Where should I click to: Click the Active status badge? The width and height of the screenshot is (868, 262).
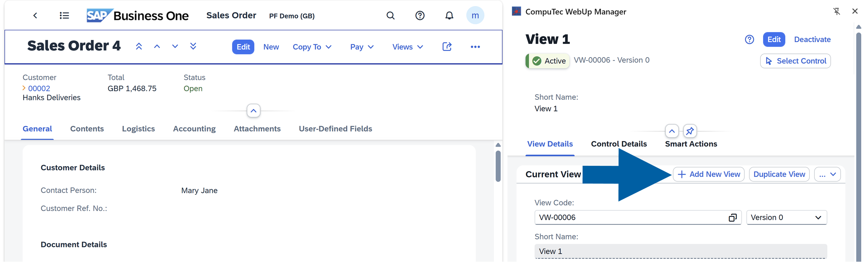point(547,61)
